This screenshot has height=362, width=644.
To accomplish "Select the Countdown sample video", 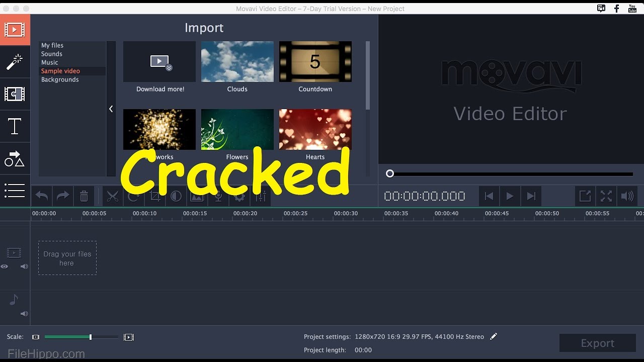I will (315, 62).
